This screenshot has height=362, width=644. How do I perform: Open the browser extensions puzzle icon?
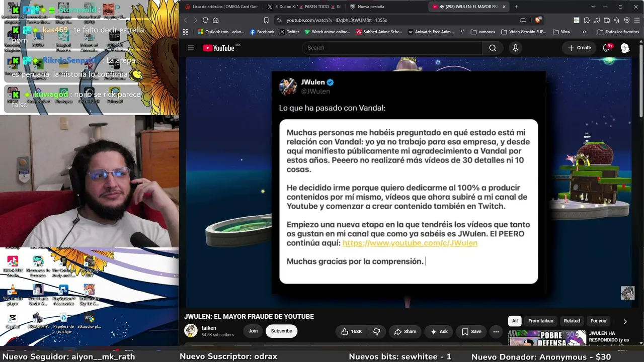tap(587, 20)
